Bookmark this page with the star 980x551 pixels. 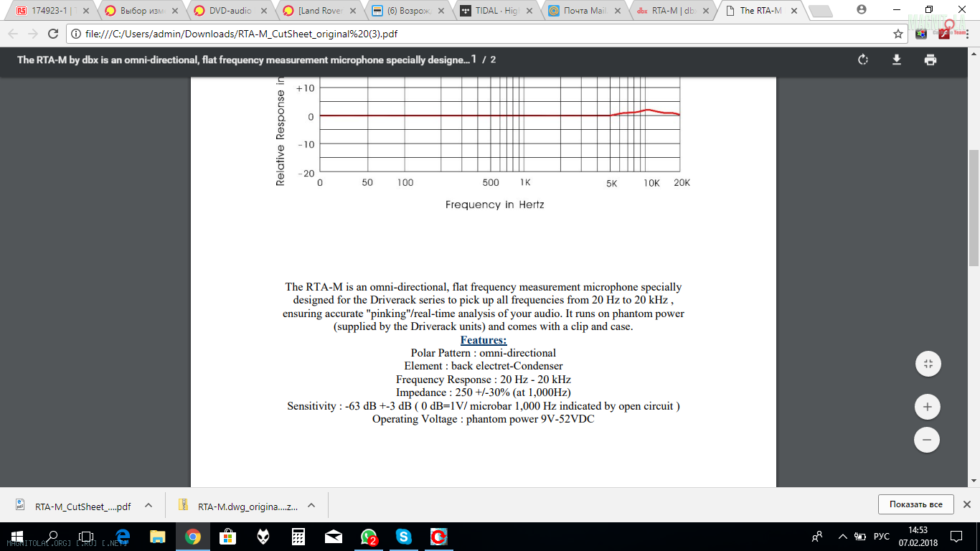[898, 34]
